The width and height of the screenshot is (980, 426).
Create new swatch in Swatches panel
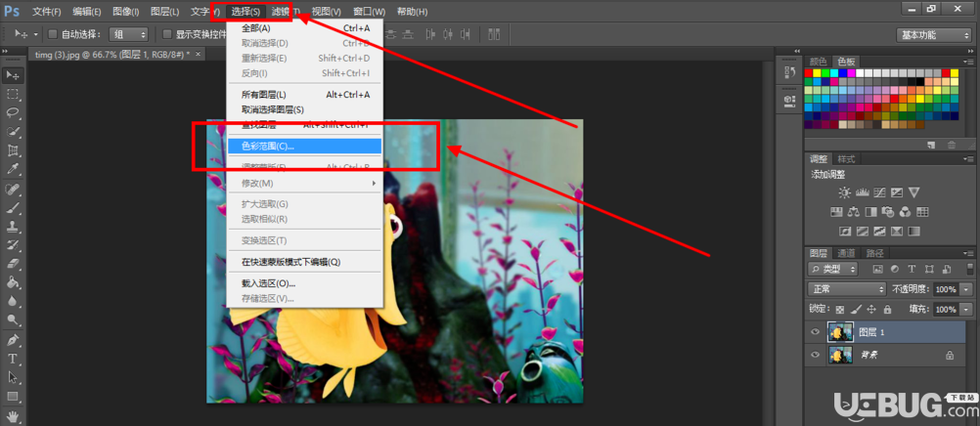(x=931, y=145)
